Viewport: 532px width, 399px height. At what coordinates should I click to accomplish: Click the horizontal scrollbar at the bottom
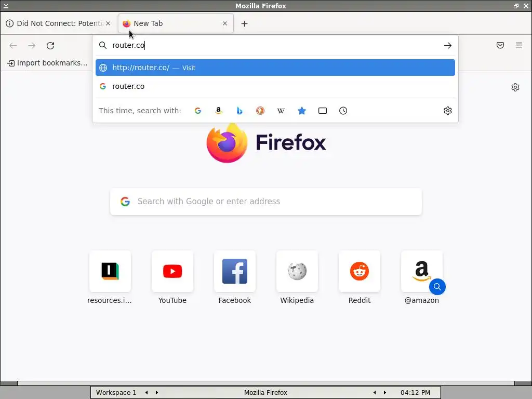pyautogui.click(x=266, y=383)
